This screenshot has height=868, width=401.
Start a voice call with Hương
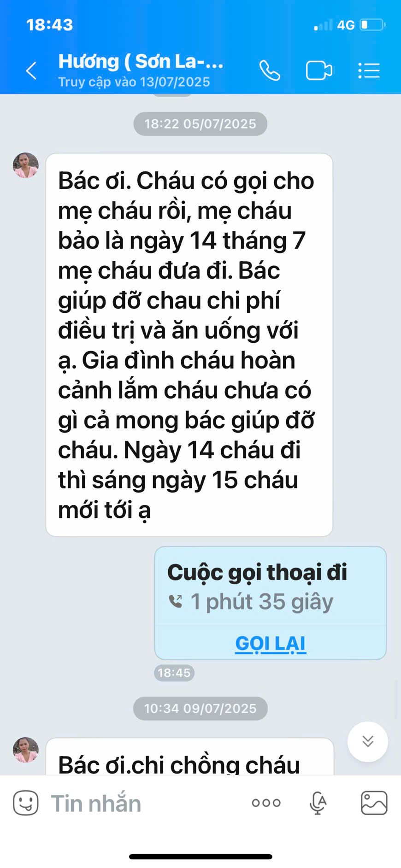tap(270, 70)
